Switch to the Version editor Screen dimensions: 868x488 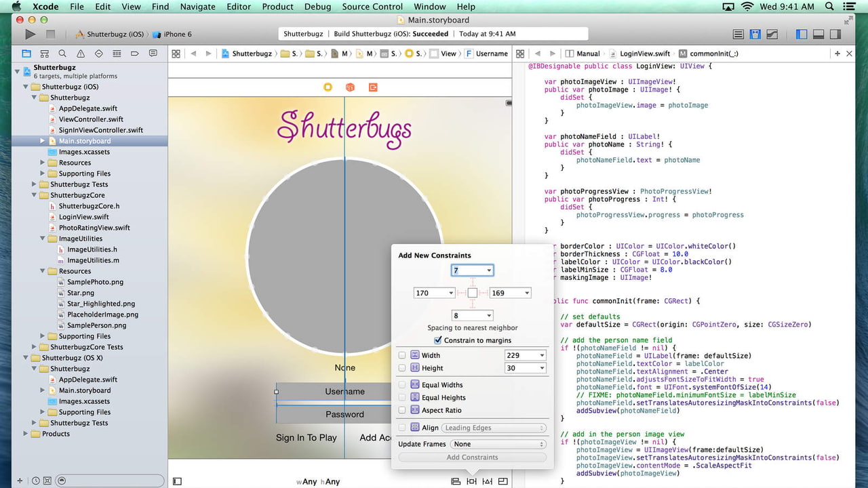click(x=771, y=35)
